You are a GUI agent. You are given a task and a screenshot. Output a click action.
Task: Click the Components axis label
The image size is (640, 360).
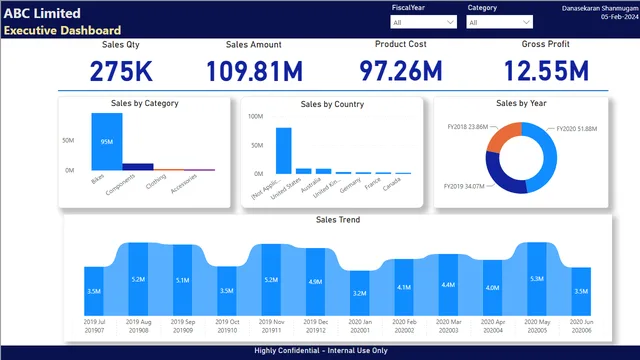pos(120,184)
